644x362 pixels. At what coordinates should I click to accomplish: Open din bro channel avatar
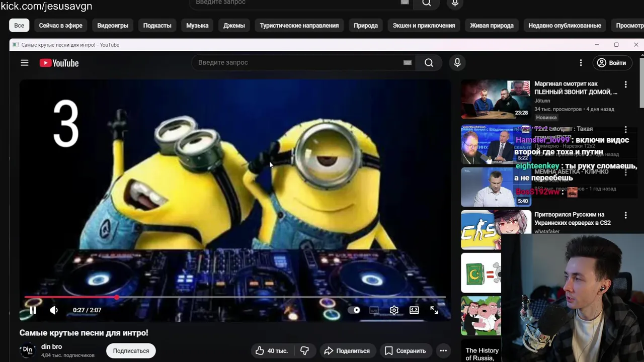pyautogui.click(x=28, y=350)
